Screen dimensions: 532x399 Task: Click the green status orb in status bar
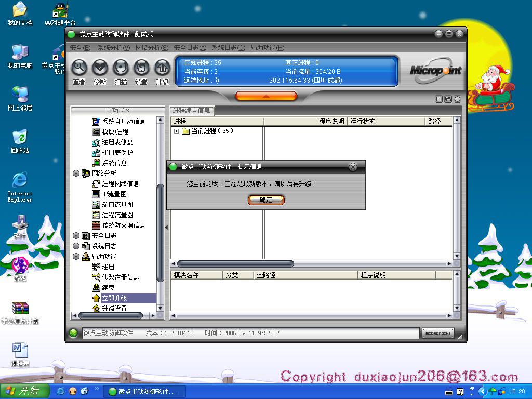click(x=73, y=333)
